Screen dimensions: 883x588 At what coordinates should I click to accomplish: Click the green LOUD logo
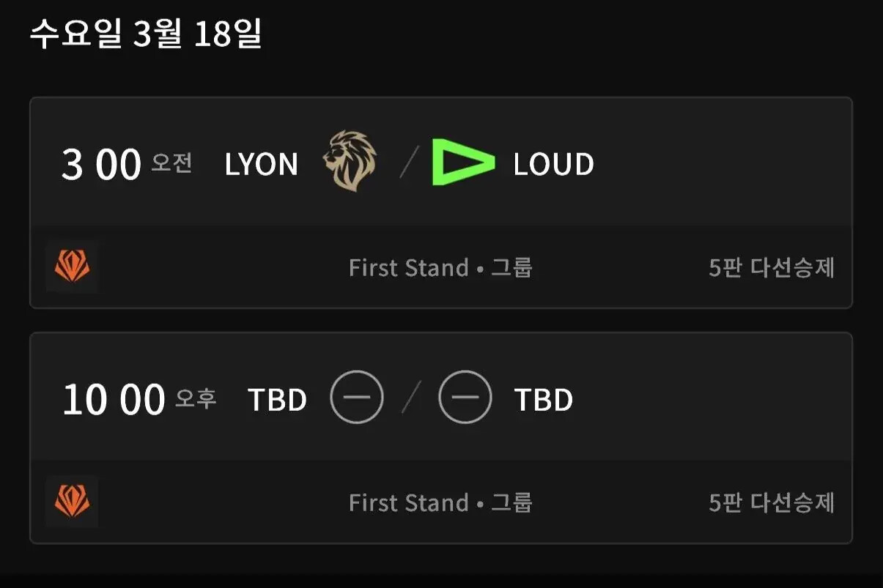(463, 162)
